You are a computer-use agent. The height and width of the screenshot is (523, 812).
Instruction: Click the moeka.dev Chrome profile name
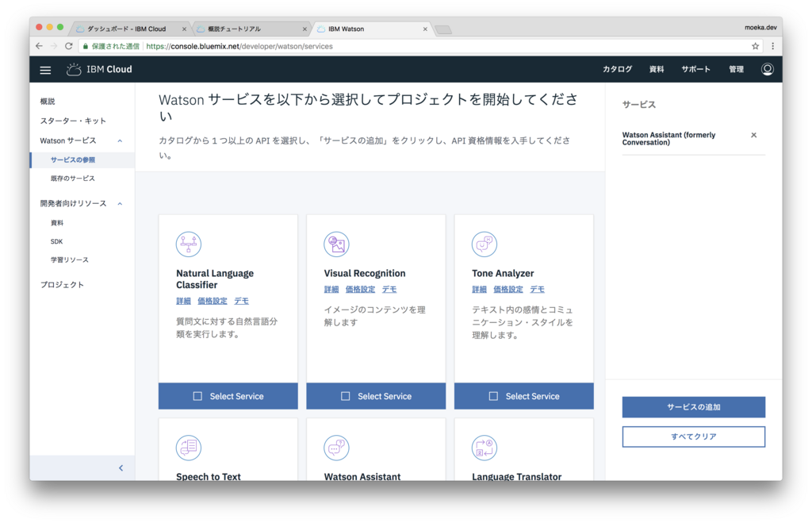(760, 28)
